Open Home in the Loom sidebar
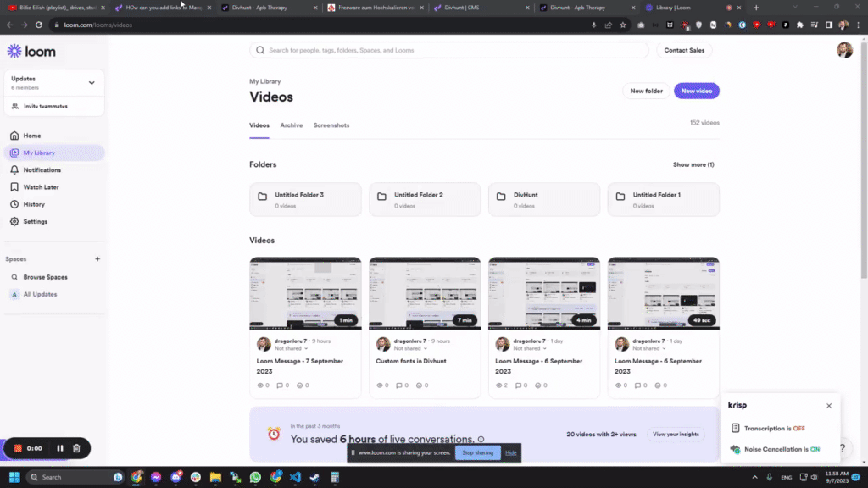The image size is (868, 488). click(x=31, y=136)
